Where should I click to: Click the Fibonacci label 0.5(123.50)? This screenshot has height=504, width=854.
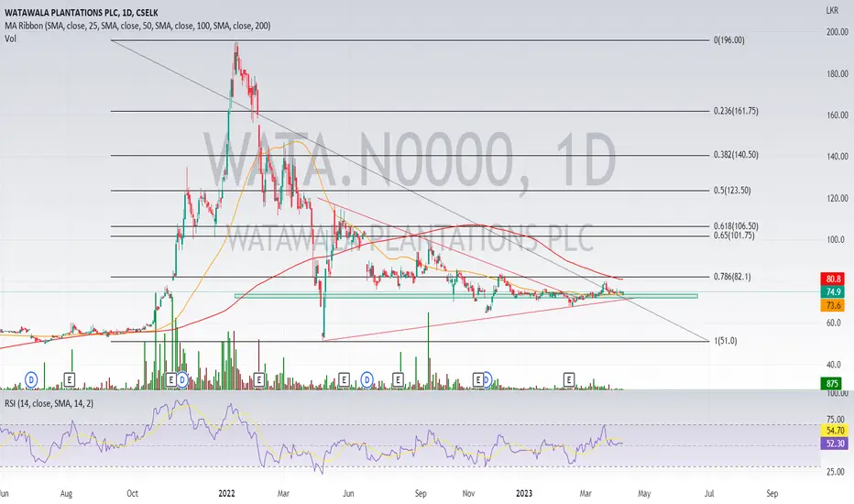732,191
